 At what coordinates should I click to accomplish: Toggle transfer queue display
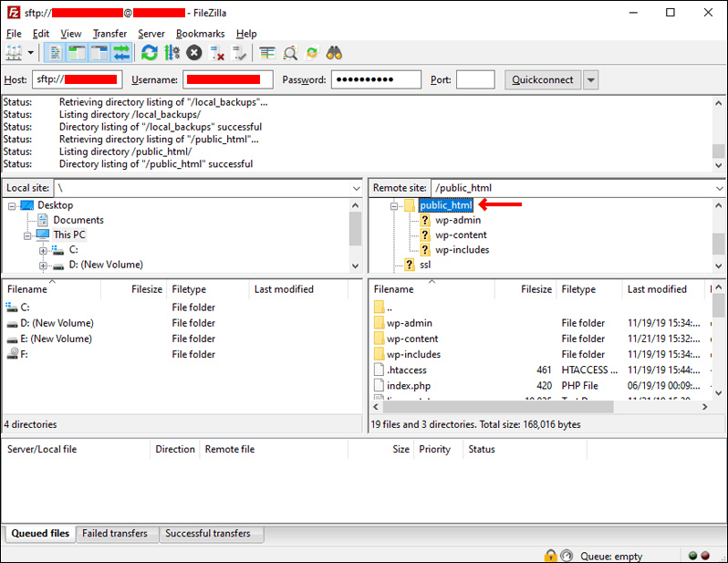click(x=121, y=53)
